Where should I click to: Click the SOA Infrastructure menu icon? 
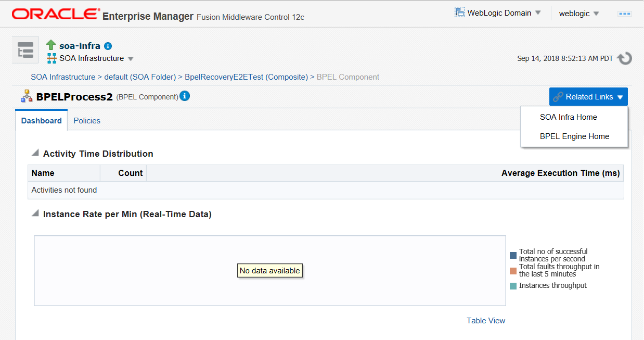51,58
